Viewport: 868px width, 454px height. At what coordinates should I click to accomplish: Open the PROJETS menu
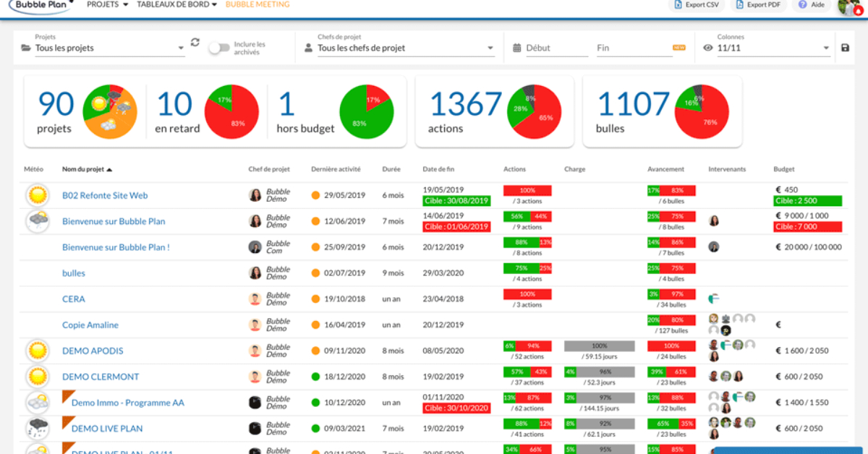(107, 4)
